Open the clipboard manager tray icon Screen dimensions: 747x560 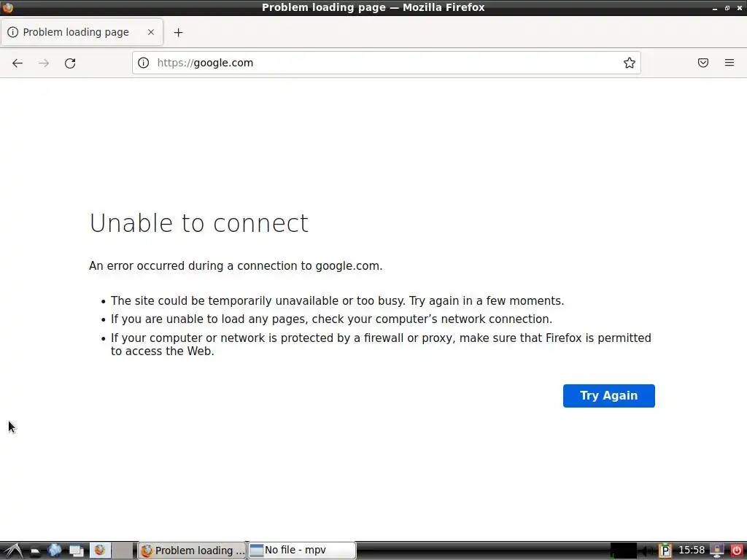tap(665, 551)
